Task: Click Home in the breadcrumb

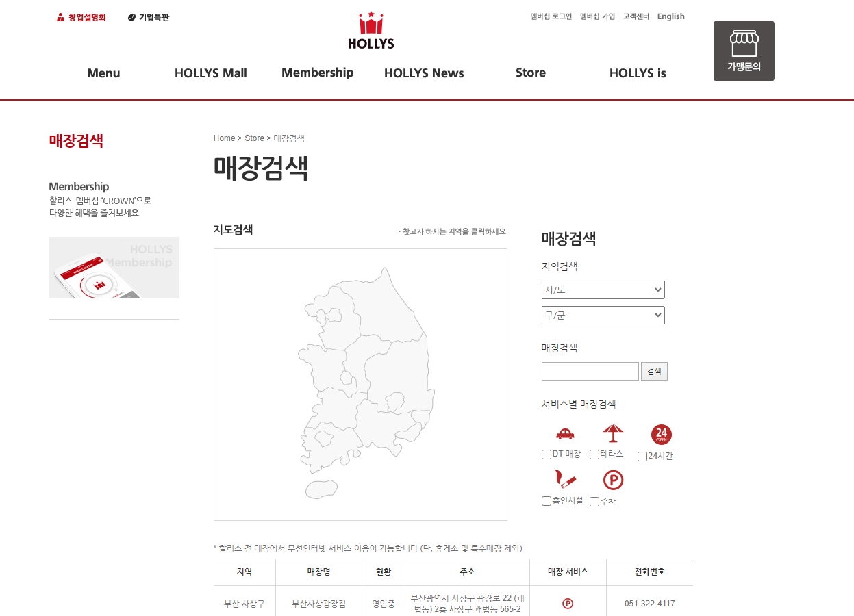Action: [225, 138]
